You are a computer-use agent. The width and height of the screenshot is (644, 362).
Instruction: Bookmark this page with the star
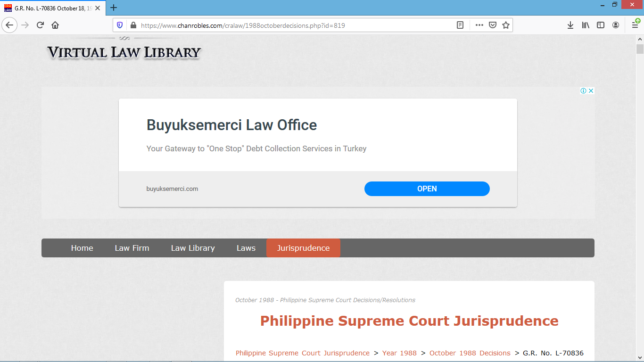[x=505, y=25]
